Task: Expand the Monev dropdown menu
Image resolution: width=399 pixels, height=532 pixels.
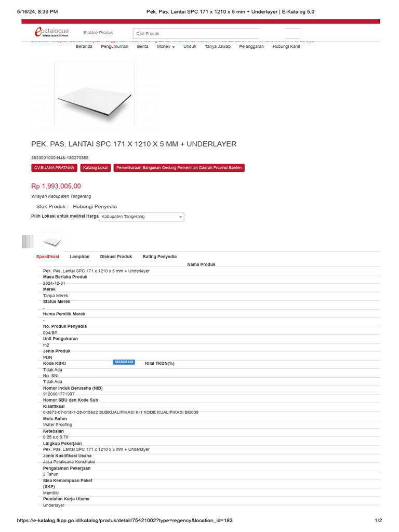Action: coord(166,46)
